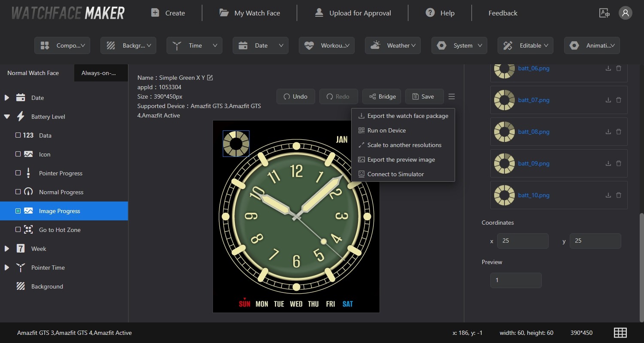Download the batt_07.png image

tap(608, 100)
